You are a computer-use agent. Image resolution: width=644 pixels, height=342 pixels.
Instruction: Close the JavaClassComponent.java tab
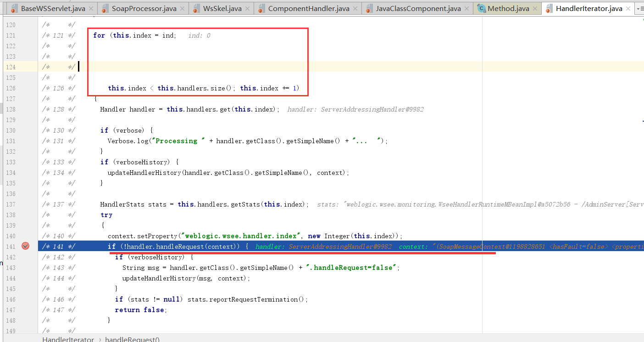coord(467,8)
